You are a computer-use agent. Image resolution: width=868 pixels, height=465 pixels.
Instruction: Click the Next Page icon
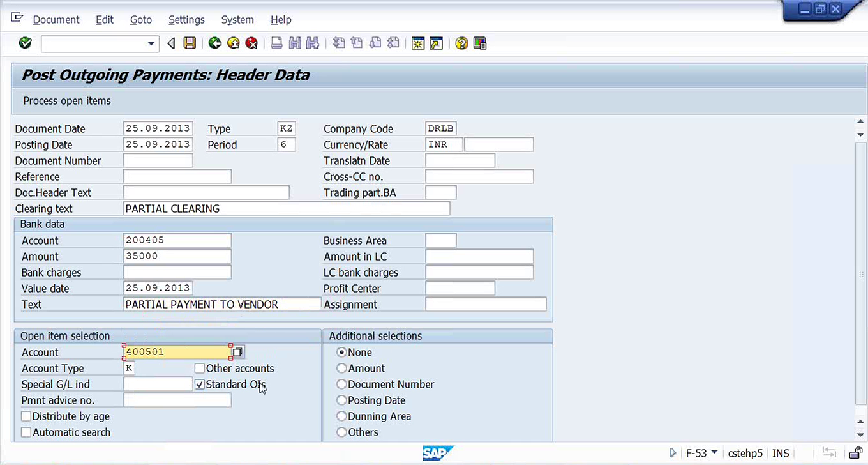375,43
